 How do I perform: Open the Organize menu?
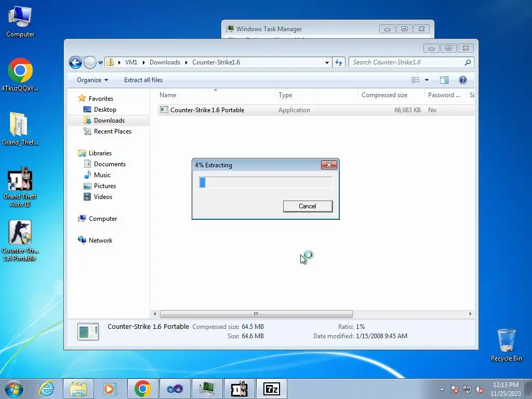tap(92, 80)
